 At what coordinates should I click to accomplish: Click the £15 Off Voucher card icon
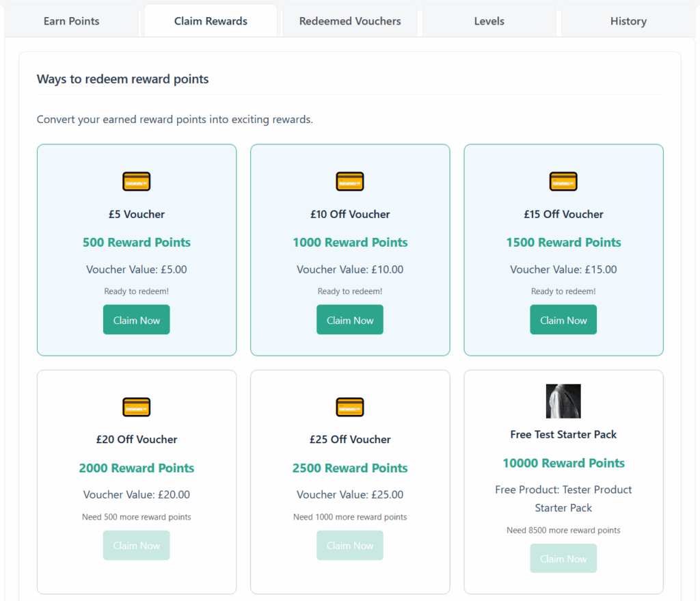tap(563, 181)
